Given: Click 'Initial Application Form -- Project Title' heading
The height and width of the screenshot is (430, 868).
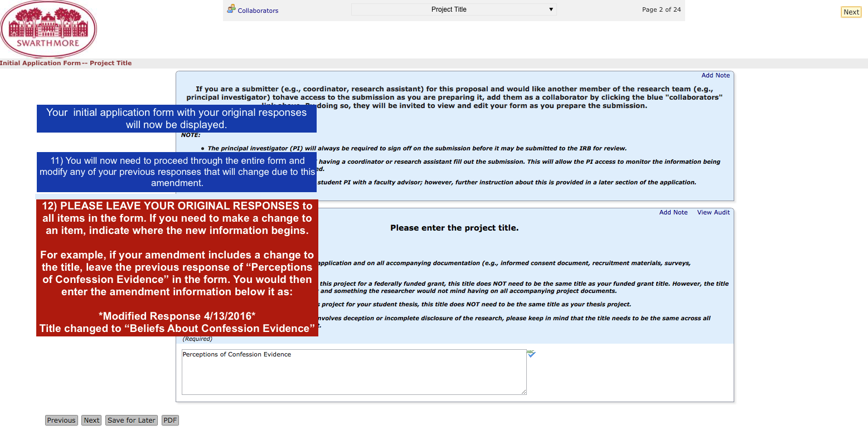Looking at the screenshot, I should pyautogui.click(x=66, y=63).
